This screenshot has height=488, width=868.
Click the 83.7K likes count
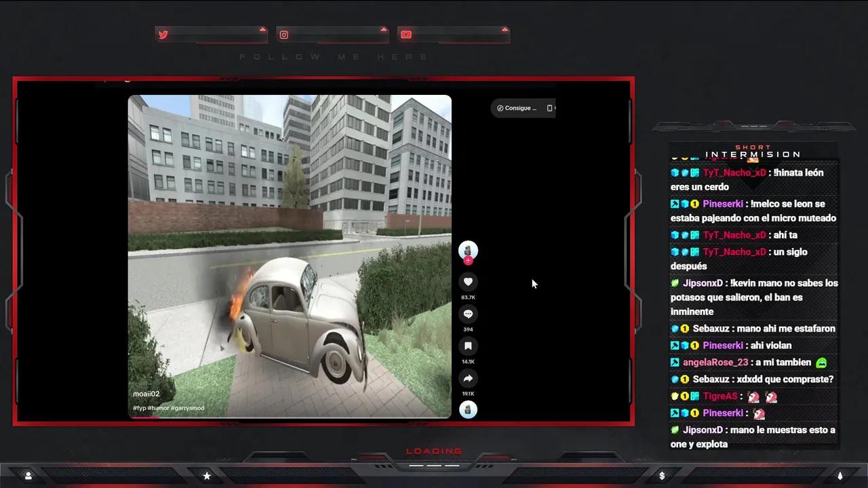tap(468, 298)
